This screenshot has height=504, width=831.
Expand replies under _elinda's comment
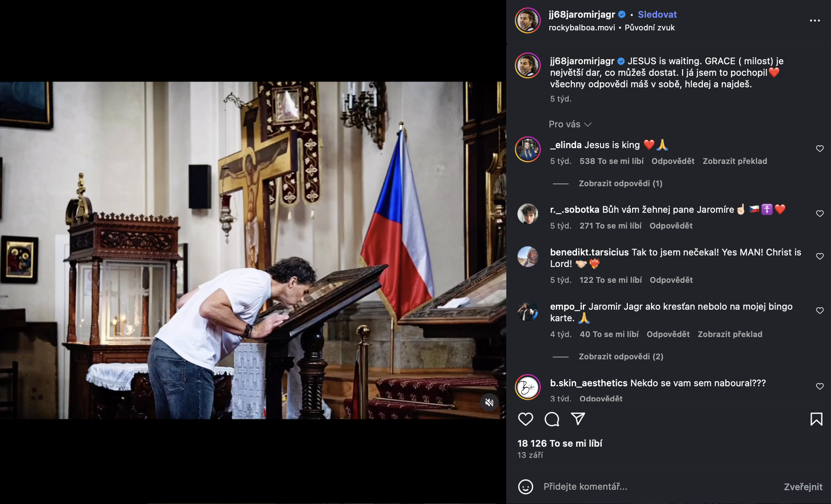coord(620,184)
